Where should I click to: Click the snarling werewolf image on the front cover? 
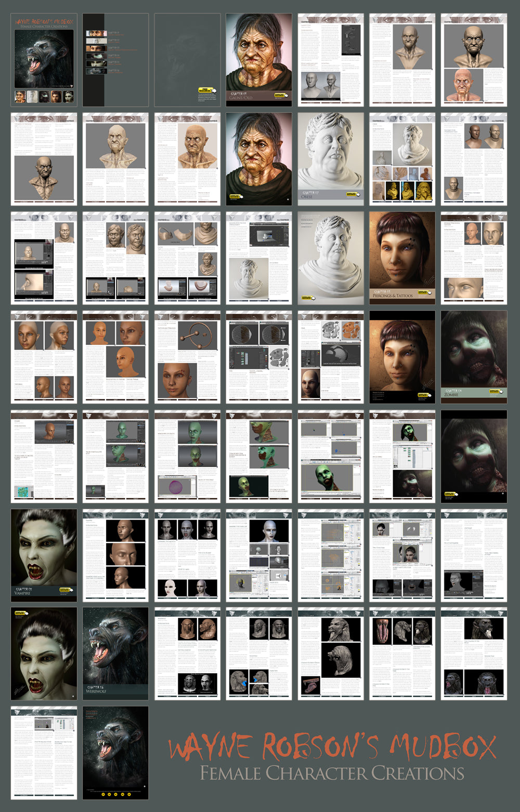(x=43, y=58)
